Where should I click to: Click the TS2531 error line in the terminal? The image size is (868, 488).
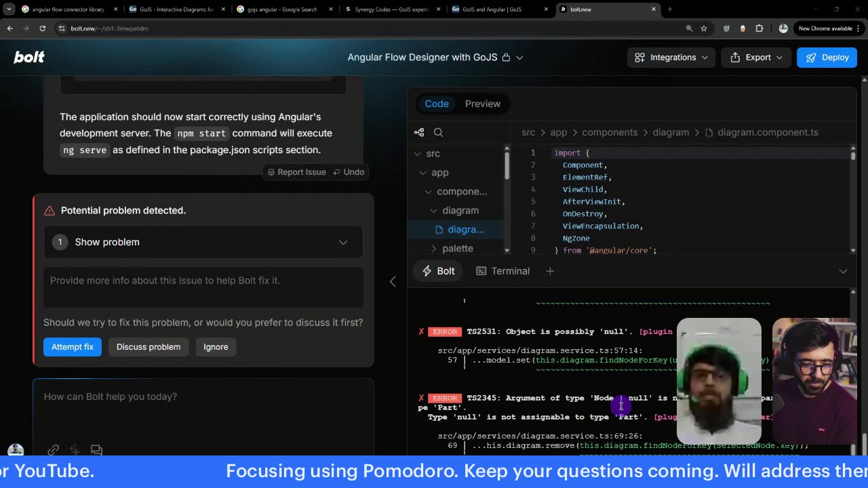[545, 331]
